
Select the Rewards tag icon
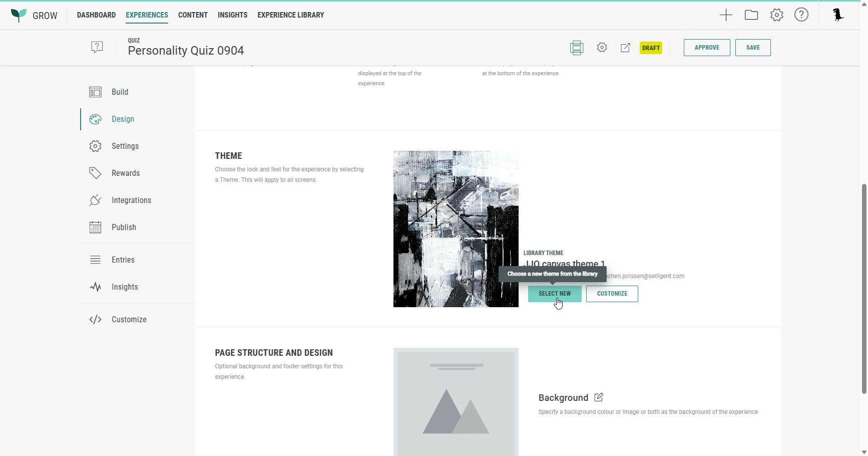point(95,173)
